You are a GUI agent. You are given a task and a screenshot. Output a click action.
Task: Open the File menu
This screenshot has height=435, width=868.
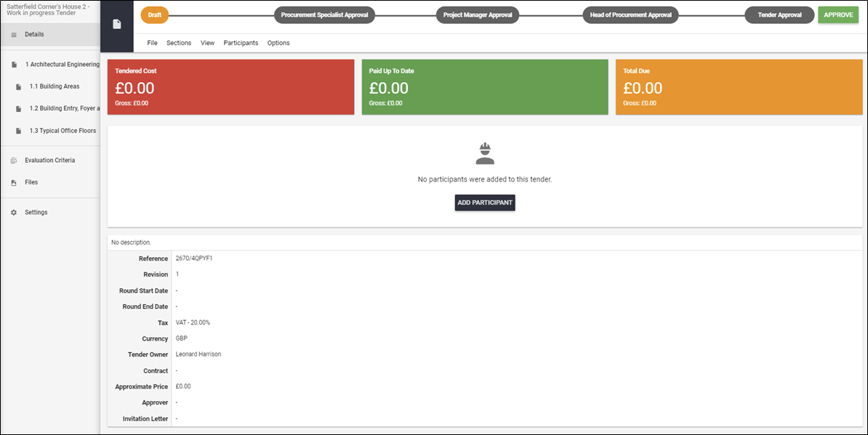tap(152, 43)
